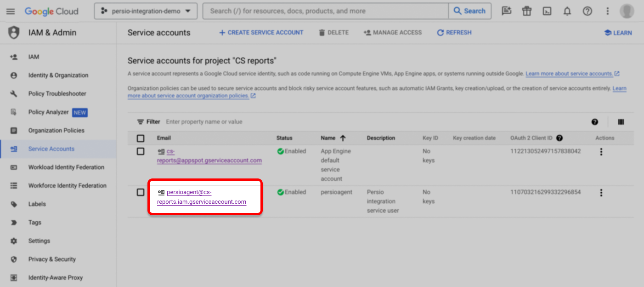This screenshot has width=644, height=287.
Task: Click the gift free trial icon
Action: pyautogui.click(x=527, y=11)
